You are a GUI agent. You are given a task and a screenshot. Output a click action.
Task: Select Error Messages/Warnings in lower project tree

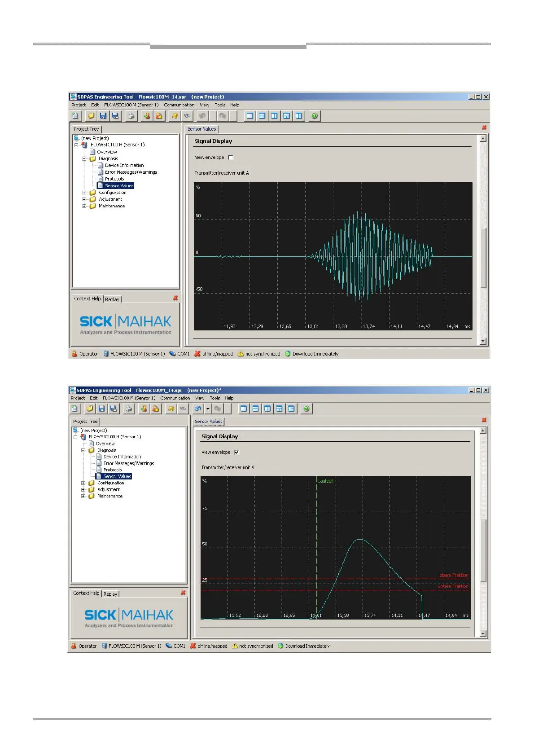pos(129,463)
